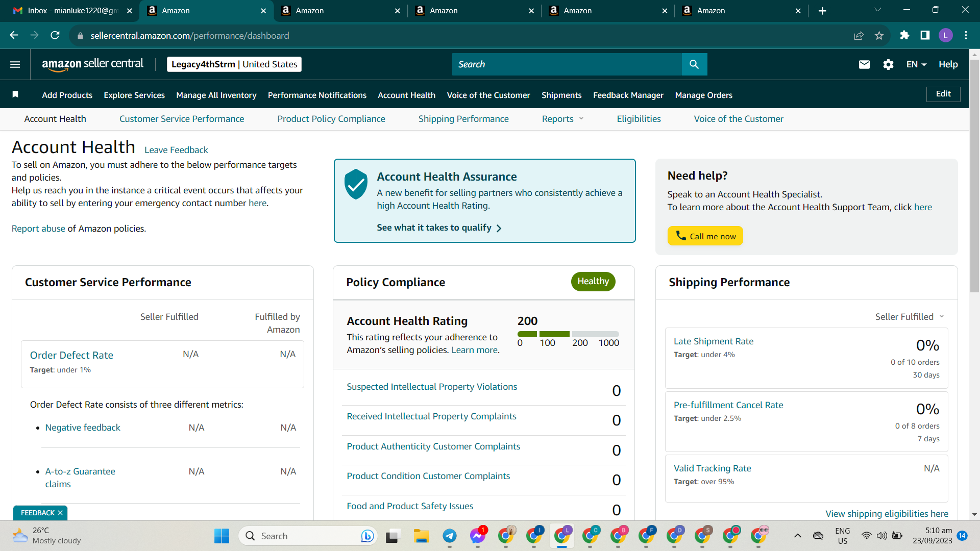Screen dimensions: 980x551
Task: Open Manage All Inventory menu item
Action: point(216,95)
